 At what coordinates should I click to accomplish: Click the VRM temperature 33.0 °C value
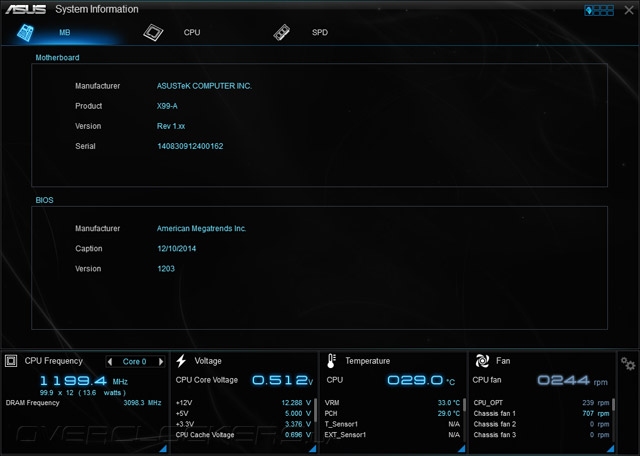449,403
